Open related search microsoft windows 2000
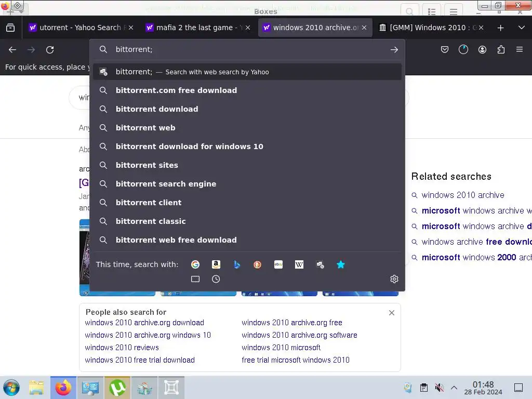 [x=476, y=258]
